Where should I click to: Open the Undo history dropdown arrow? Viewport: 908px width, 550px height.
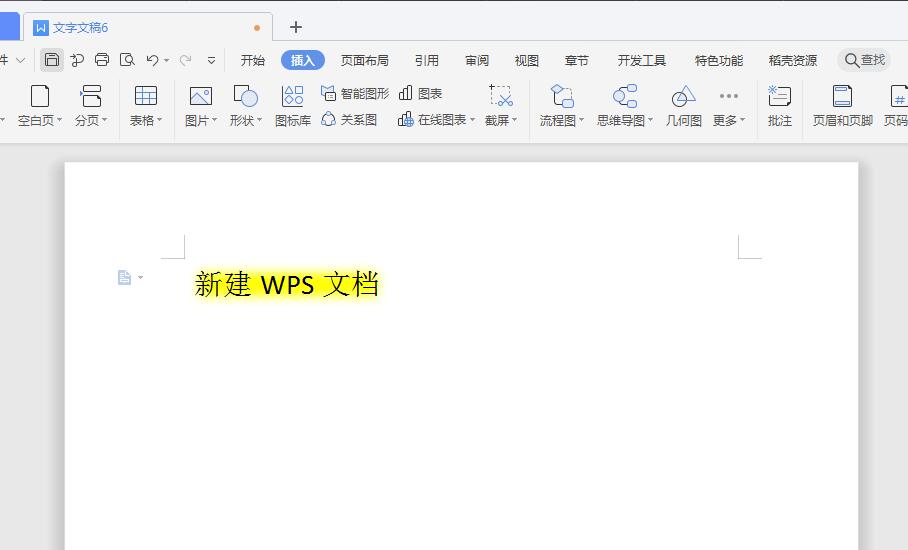click(x=167, y=60)
